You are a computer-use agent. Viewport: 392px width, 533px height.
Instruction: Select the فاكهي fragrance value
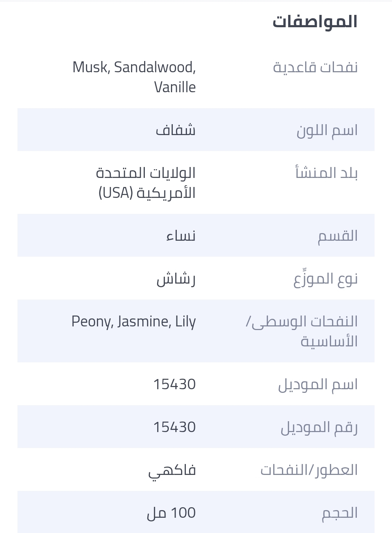(x=172, y=471)
